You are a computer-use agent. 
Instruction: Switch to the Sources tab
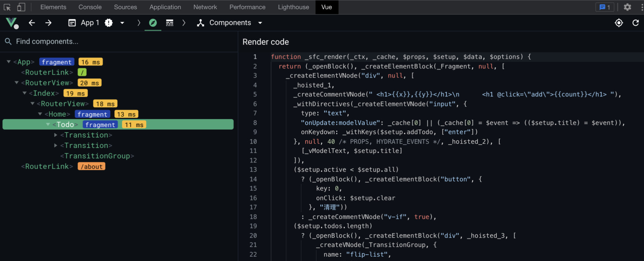125,7
